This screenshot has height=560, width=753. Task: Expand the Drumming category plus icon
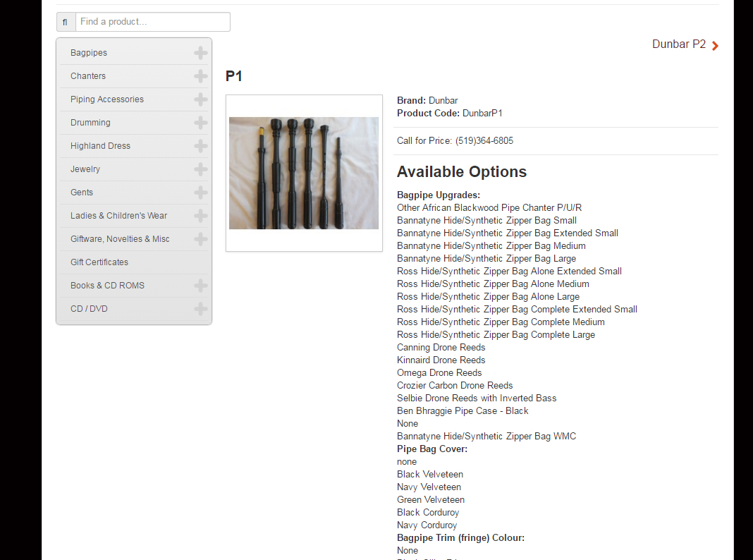[201, 123]
